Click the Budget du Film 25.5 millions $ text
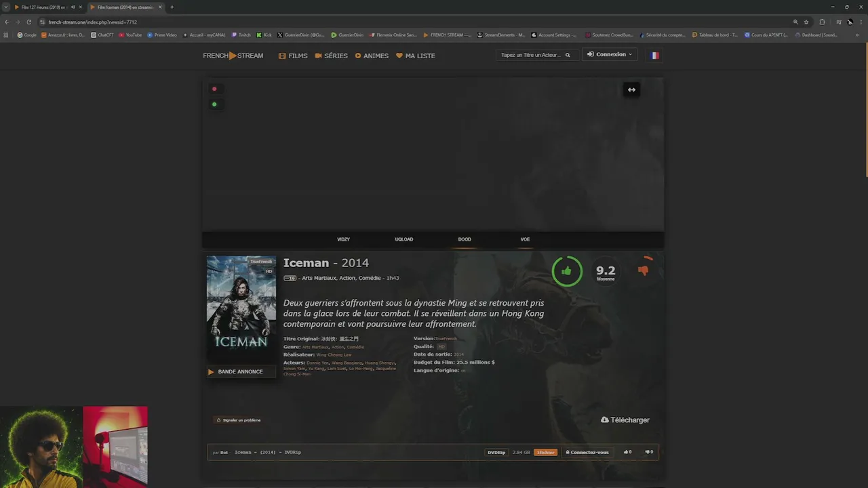Viewport: 868px width, 488px height. point(454,363)
